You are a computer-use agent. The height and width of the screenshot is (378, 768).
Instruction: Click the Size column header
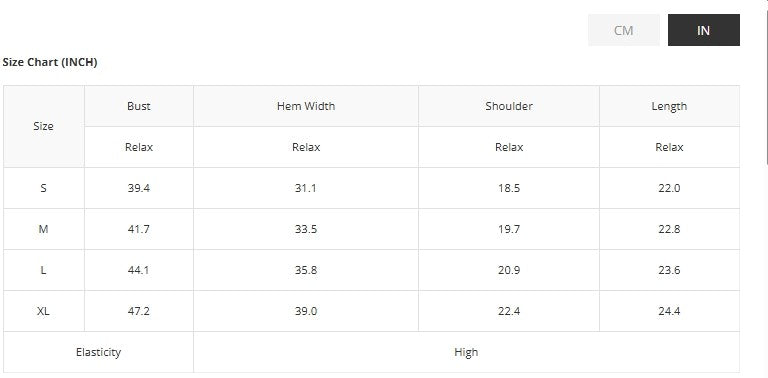tap(44, 126)
